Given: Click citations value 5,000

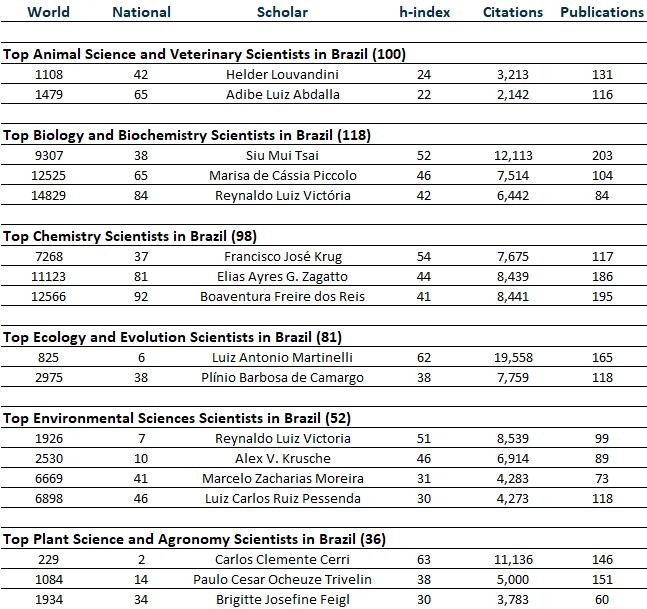Looking at the screenshot, I should tap(513, 579).
